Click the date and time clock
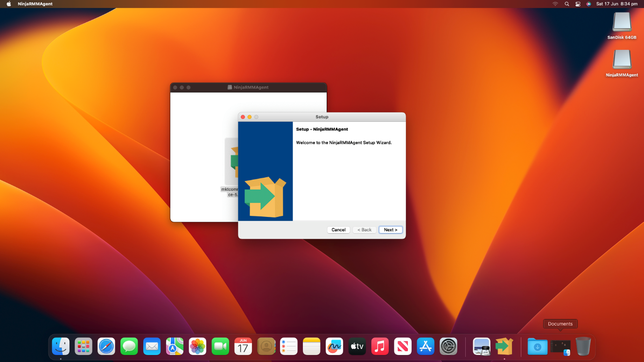 pos(617,4)
